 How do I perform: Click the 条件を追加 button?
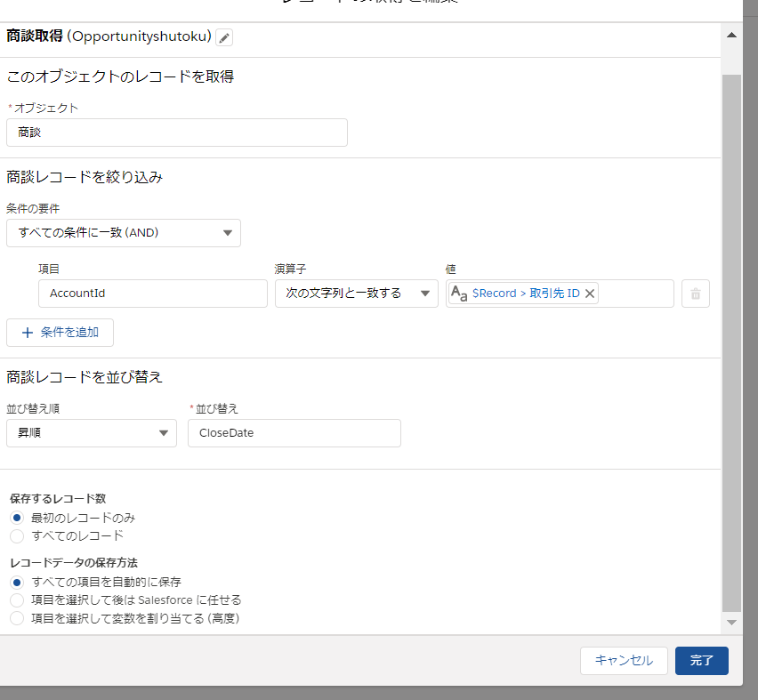[x=60, y=333]
